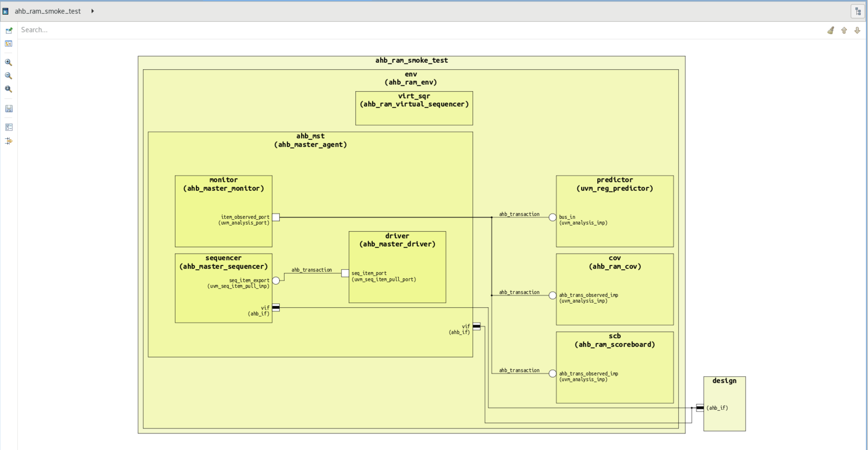
Task: Select the external design block
Action: click(724, 394)
